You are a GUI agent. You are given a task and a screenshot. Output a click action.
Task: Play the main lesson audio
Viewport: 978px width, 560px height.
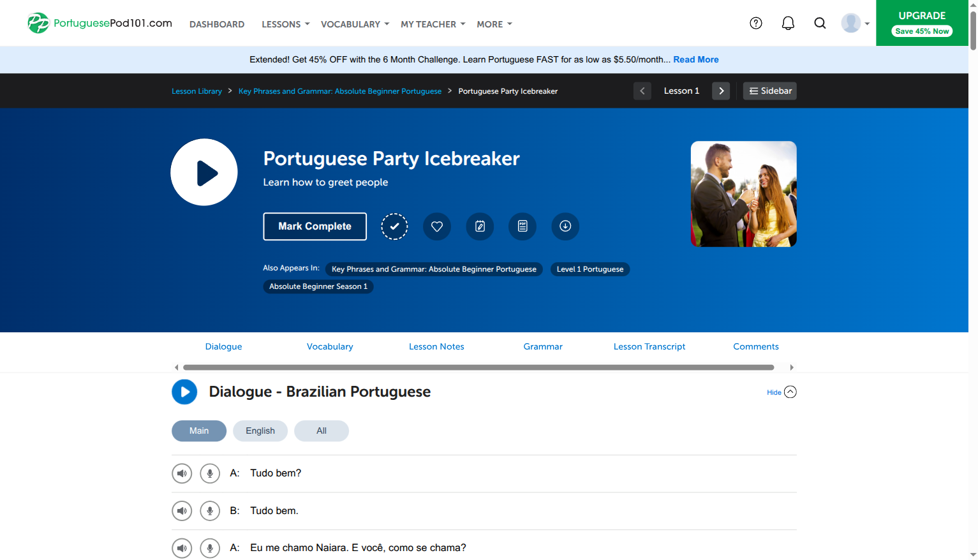click(x=204, y=172)
